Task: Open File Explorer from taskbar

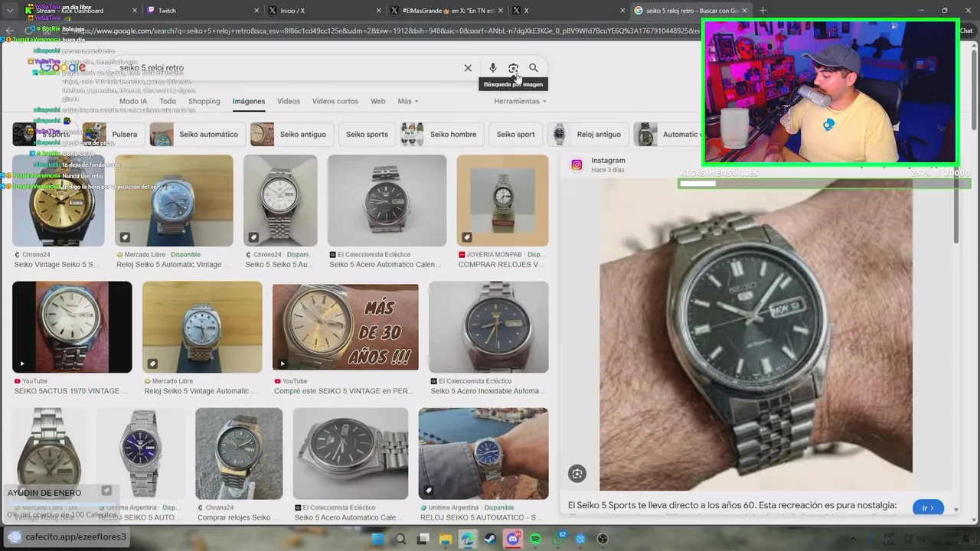Action: [445, 540]
